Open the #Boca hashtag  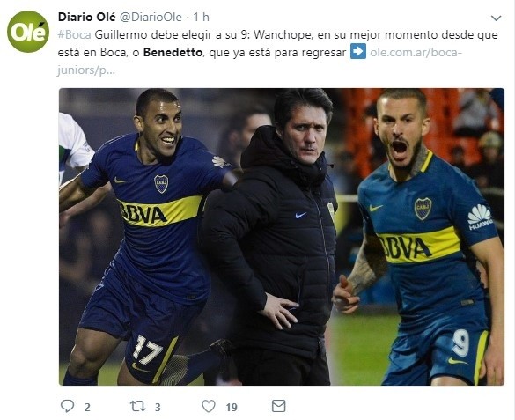pos(74,35)
